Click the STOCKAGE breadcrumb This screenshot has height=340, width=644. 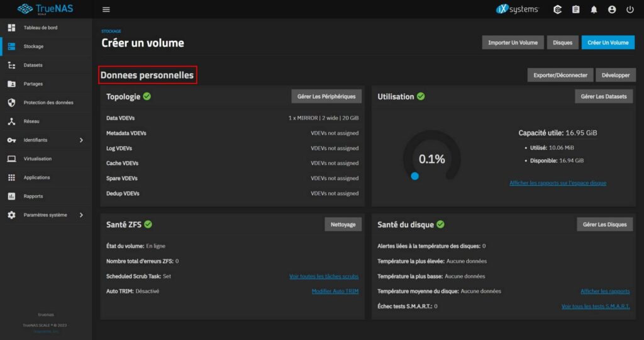(x=111, y=31)
